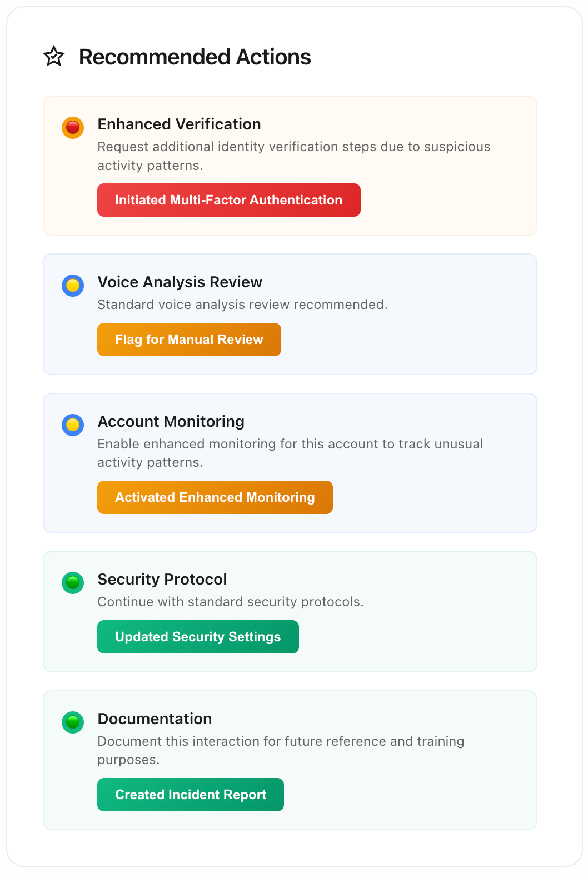
Task: Select the Documentation title
Action: click(155, 719)
